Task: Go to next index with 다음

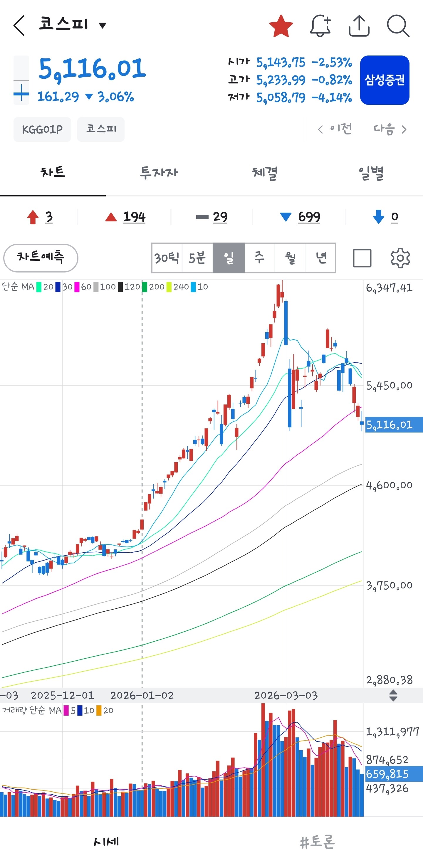Action: tap(390, 129)
